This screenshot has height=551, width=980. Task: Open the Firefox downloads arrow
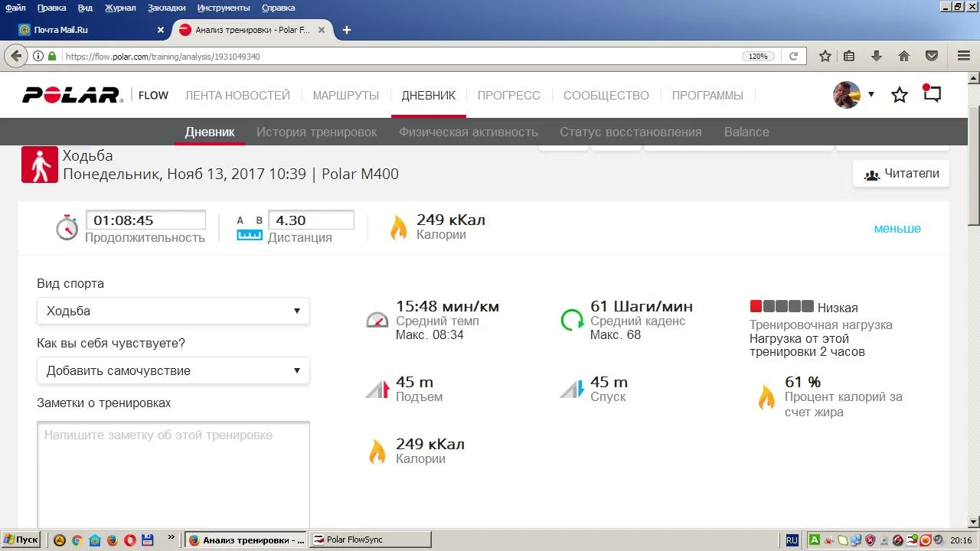click(x=877, y=56)
